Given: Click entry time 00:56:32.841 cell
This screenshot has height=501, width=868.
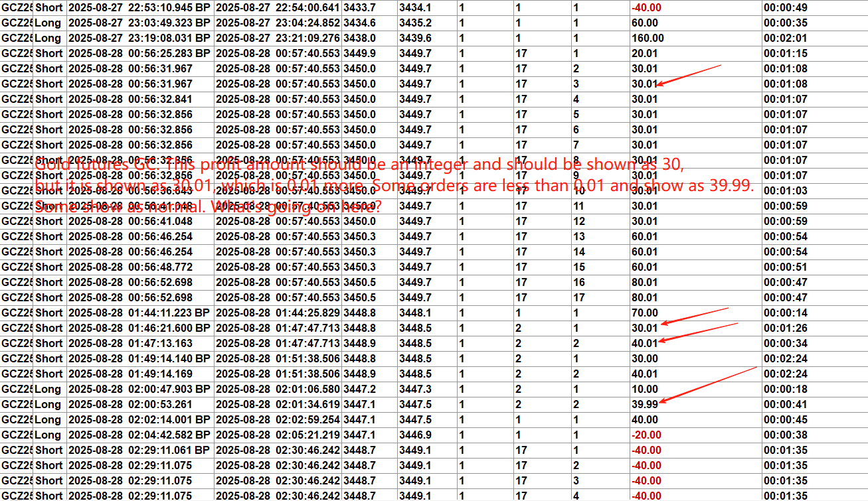Looking at the screenshot, I should pyautogui.click(x=140, y=99).
